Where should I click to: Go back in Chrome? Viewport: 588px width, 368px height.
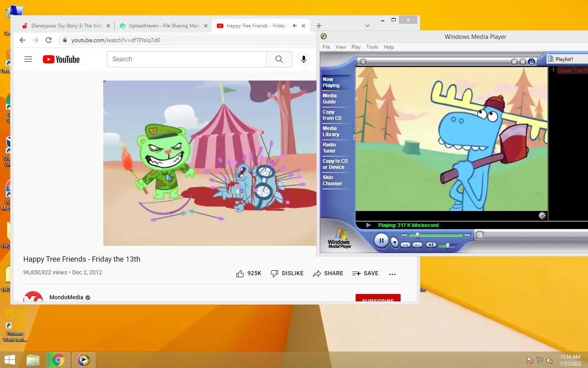point(22,40)
